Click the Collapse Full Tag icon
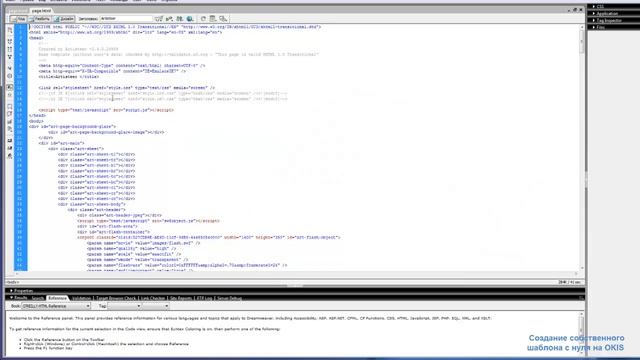 10,42
